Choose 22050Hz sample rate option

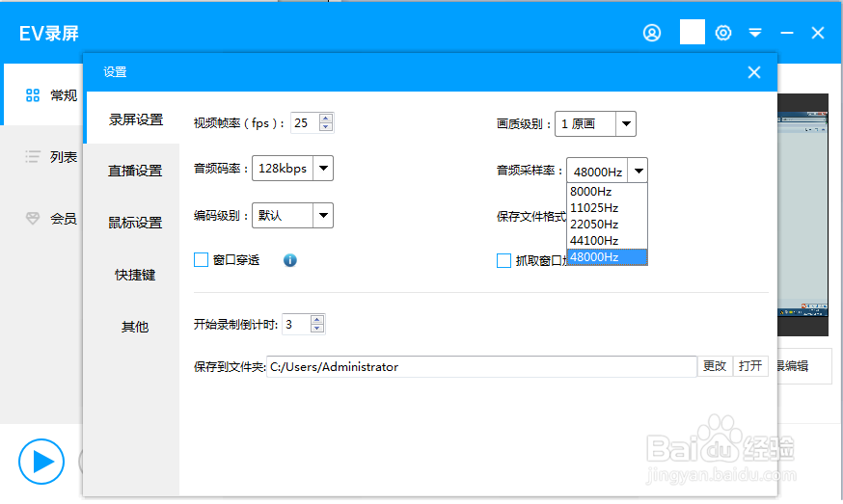coord(607,225)
